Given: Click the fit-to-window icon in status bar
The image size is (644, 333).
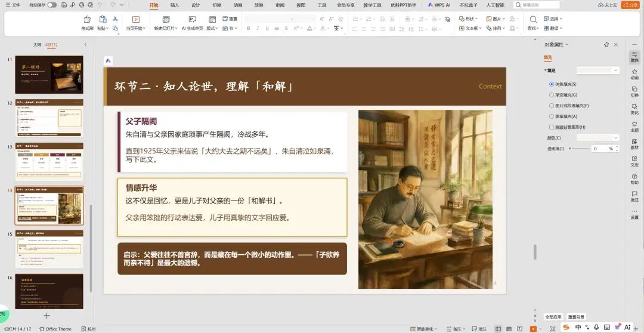Looking at the screenshot, I should (x=553, y=329).
